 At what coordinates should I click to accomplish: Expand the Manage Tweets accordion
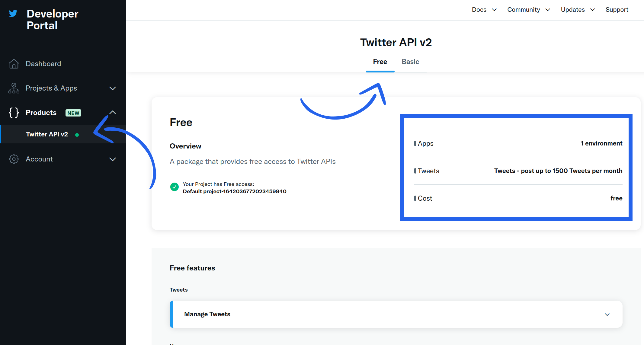pyautogui.click(x=607, y=314)
